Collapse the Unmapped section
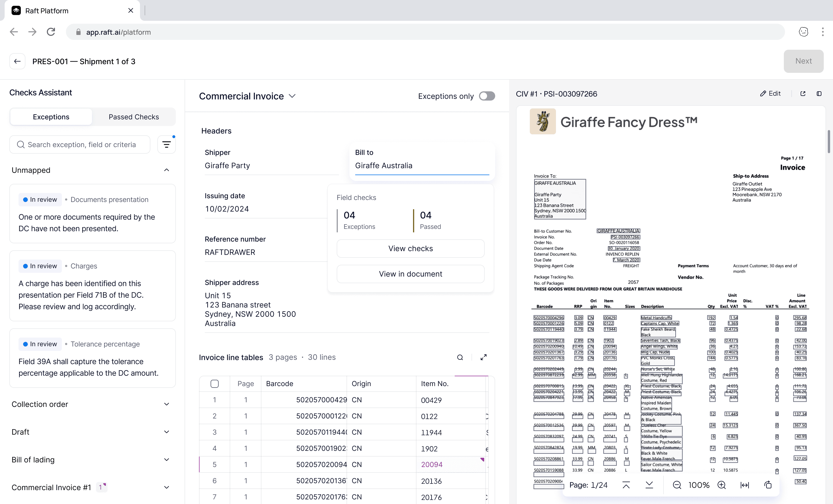 [166, 170]
